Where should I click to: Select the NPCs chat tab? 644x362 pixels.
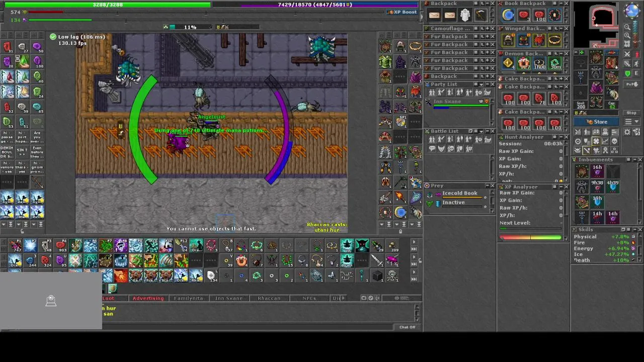point(309,298)
